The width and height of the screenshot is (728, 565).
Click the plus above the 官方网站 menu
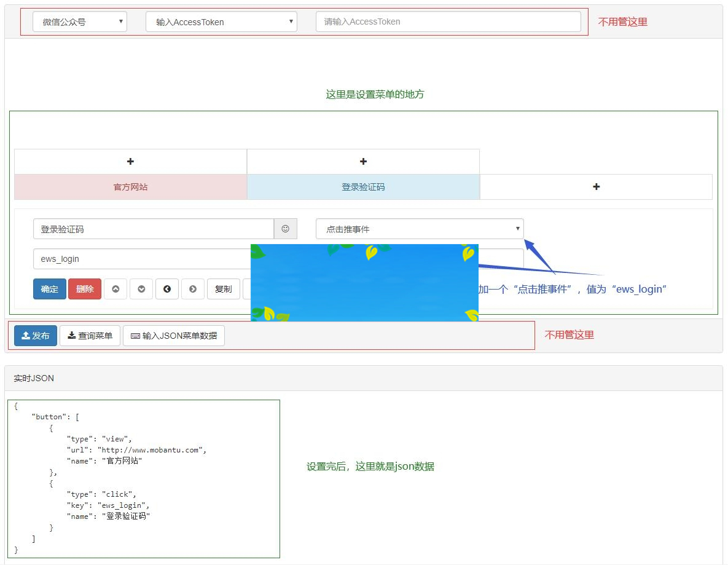click(x=130, y=161)
